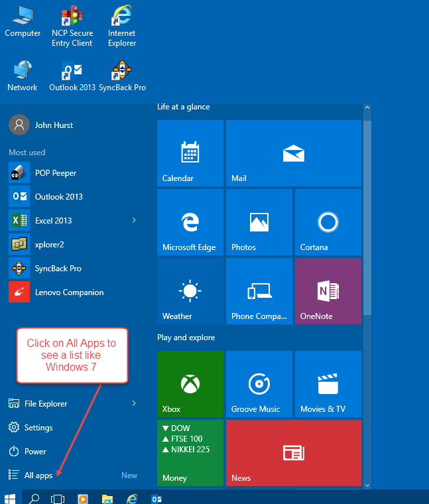Viewport: 429px width, 504px height.
Task: Open the Xbox tile
Action: [x=190, y=384]
